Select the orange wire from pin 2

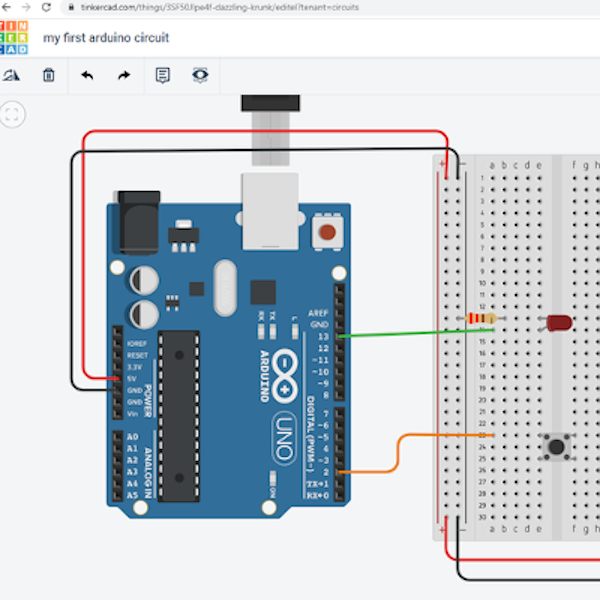(400, 450)
